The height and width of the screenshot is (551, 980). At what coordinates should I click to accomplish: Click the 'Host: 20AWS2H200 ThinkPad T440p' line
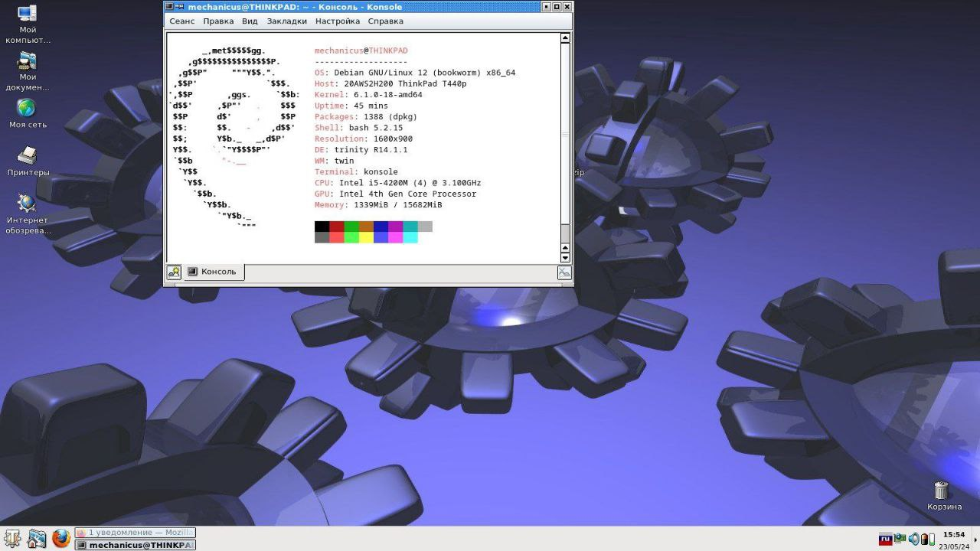coord(390,83)
